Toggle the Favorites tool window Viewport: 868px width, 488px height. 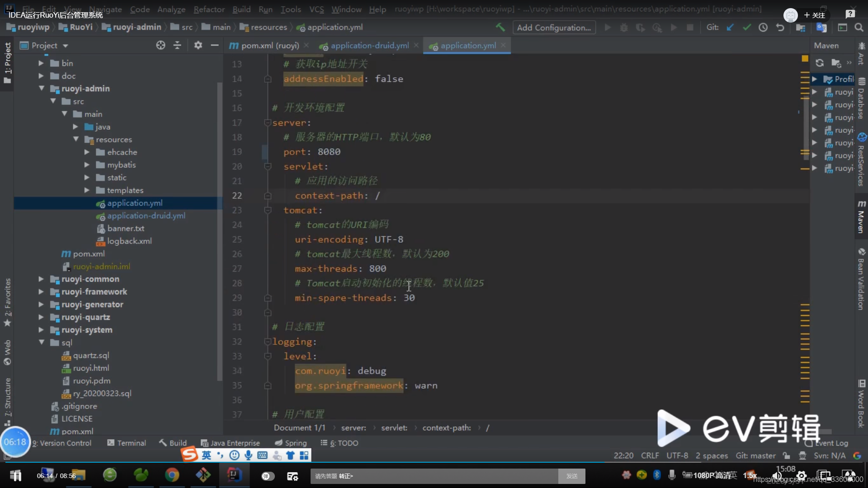[x=7, y=302]
